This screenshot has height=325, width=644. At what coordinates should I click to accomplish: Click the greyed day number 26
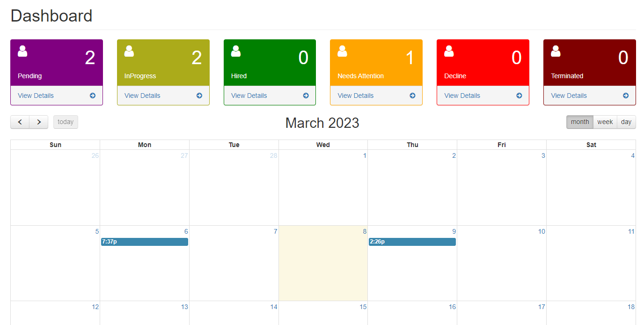tap(95, 155)
